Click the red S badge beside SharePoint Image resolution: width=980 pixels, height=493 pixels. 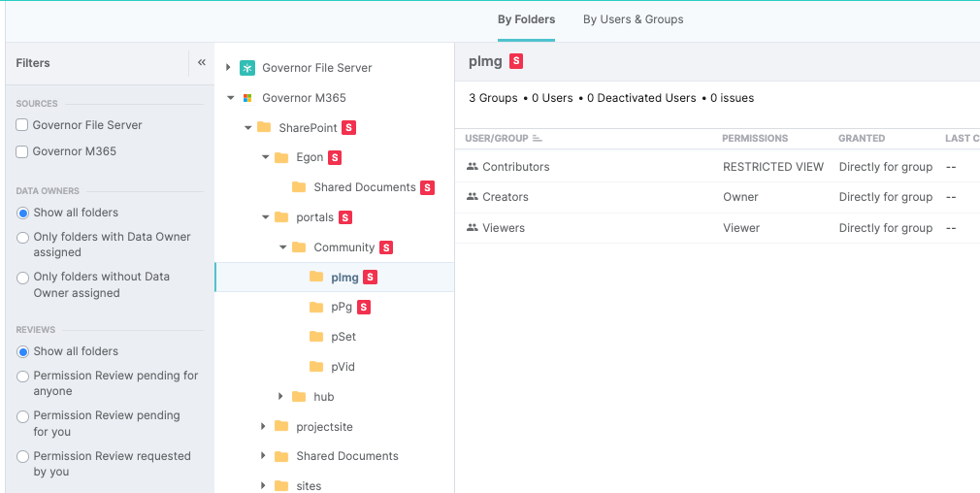348,128
